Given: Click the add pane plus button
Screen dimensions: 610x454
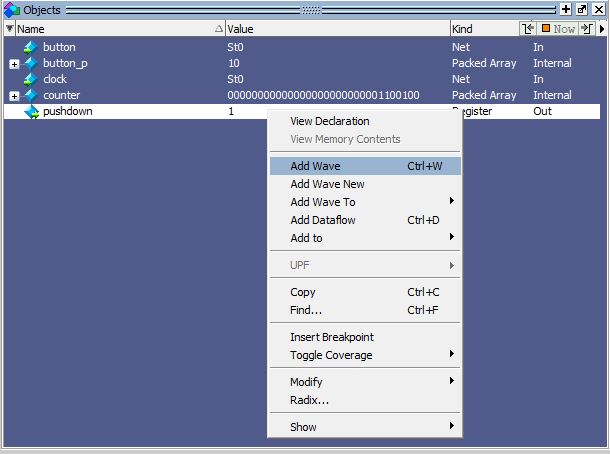Looking at the screenshot, I should point(566,9).
